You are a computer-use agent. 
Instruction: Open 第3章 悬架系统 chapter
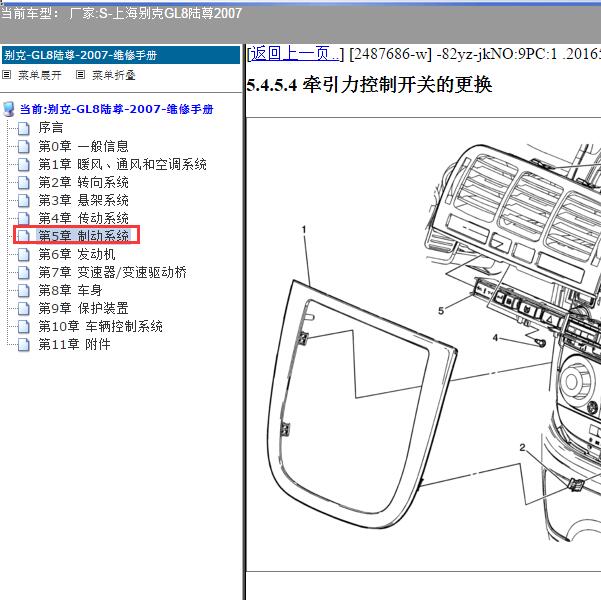pos(83,200)
